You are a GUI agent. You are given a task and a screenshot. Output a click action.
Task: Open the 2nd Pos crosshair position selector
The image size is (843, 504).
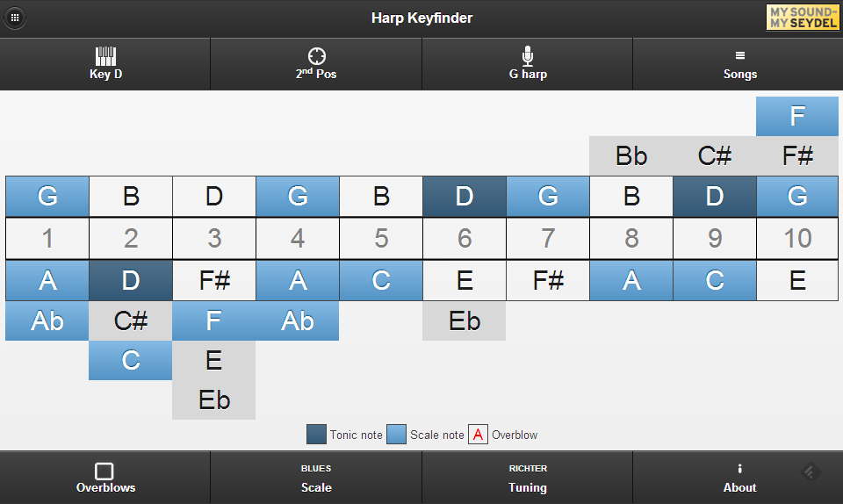[x=316, y=56]
